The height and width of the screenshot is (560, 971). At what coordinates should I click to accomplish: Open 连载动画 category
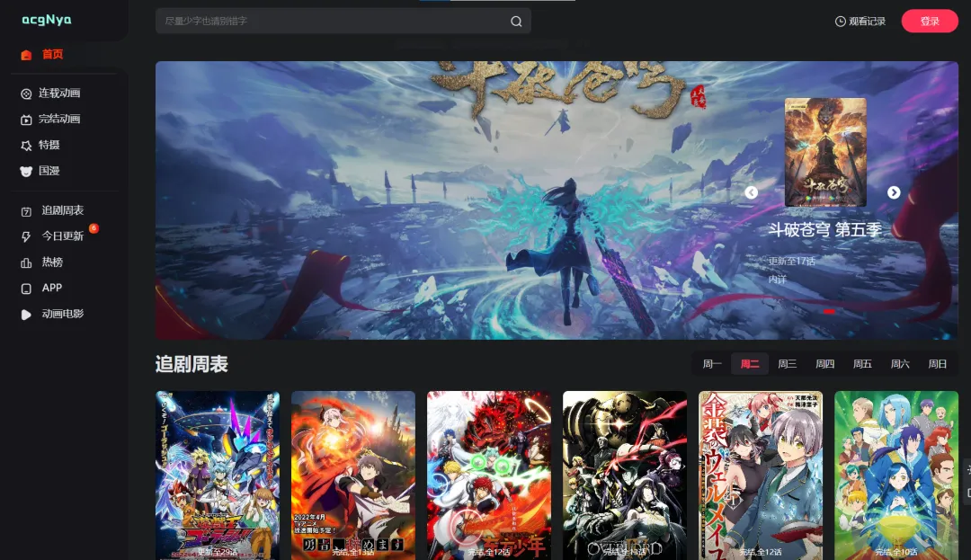click(59, 93)
